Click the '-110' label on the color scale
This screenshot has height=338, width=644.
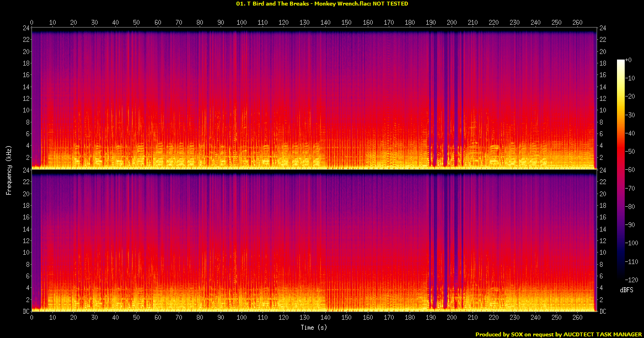tap(632, 261)
